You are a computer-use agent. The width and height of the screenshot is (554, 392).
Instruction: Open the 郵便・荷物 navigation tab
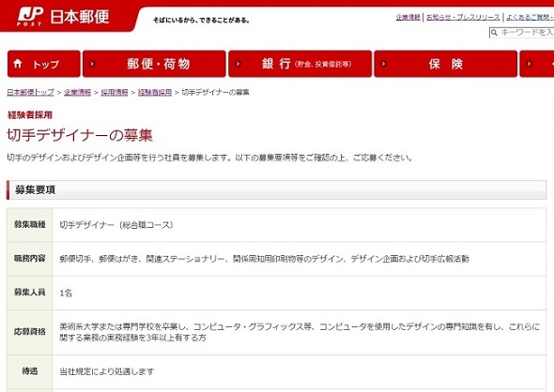pos(154,64)
